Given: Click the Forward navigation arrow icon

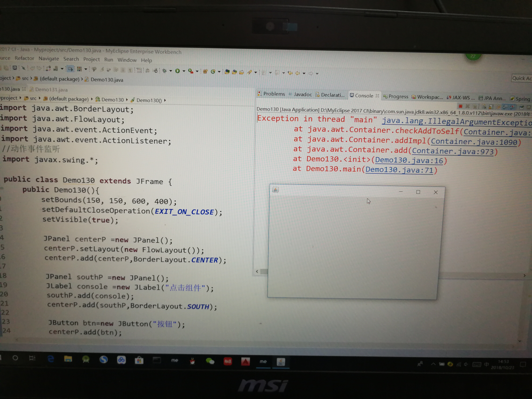Looking at the screenshot, I should tap(311, 73).
